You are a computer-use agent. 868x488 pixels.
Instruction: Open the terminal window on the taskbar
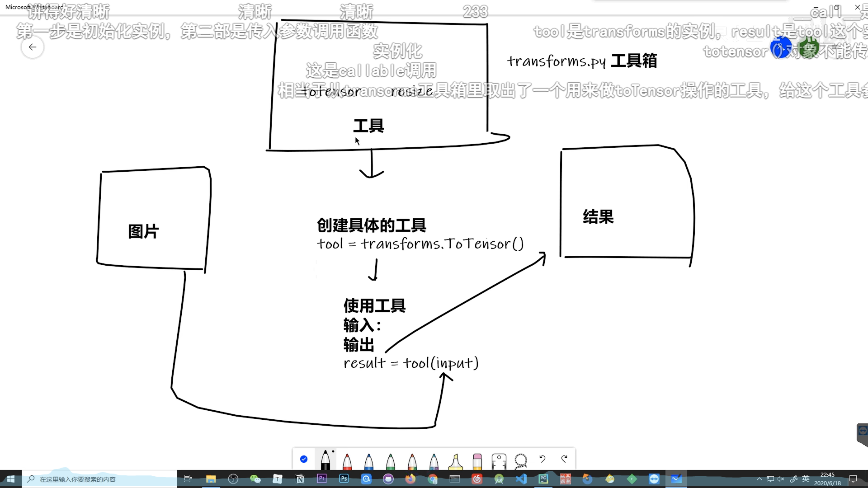455,479
